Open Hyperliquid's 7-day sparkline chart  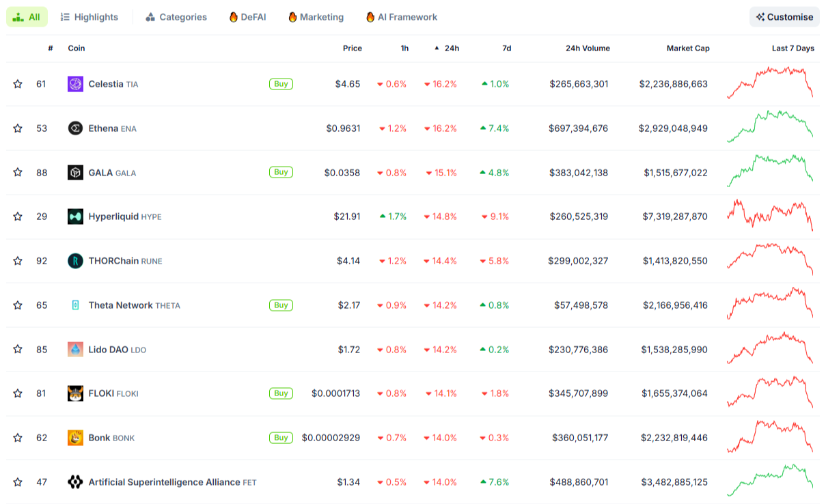pos(770,216)
